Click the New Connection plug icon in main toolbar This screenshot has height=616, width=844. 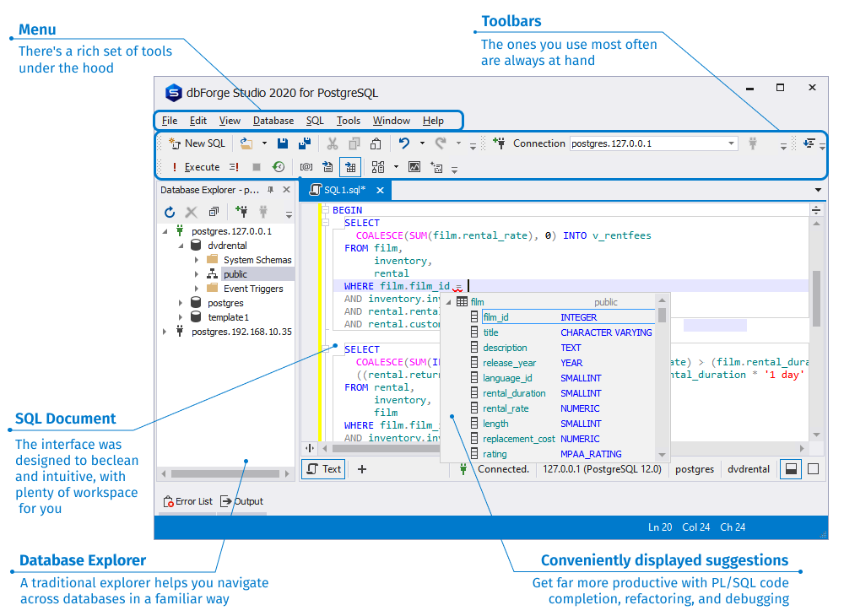click(499, 143)
